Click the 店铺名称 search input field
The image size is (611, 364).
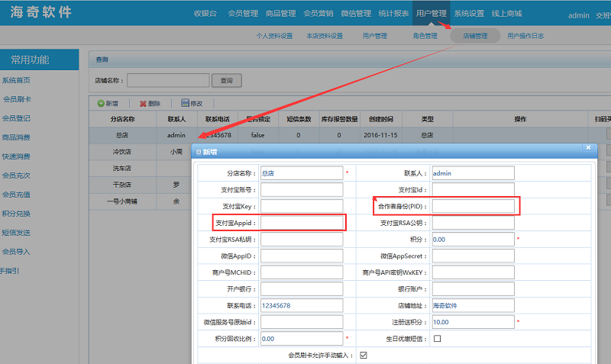(x=168, y=80)
